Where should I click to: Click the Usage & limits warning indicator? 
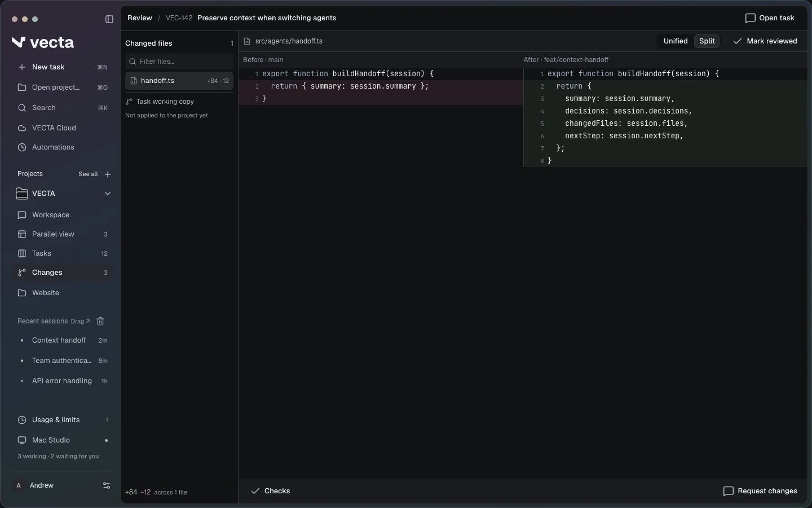tap(107, 420)
